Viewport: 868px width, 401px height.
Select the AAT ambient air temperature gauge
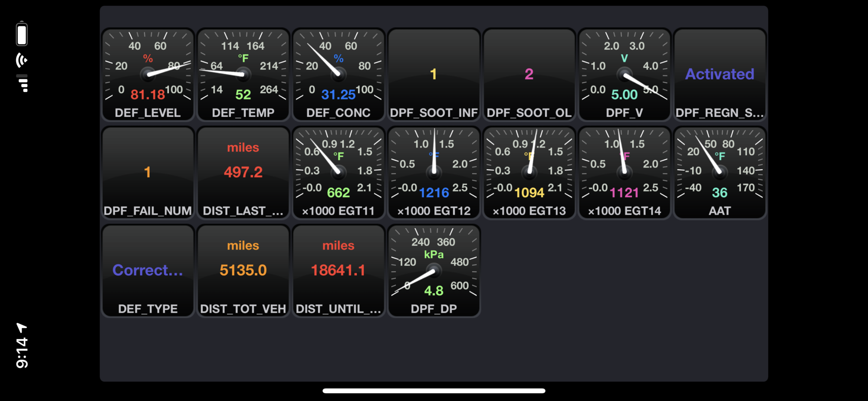point(720,172)
